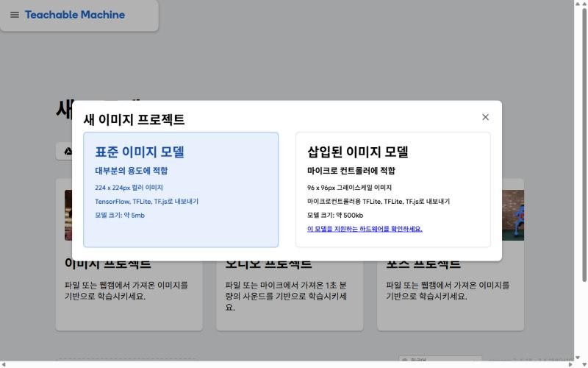Click the 포즈 프로젝트 thumbnail image
This screenshot has height=368, width=588.
(x=513, y=215)
